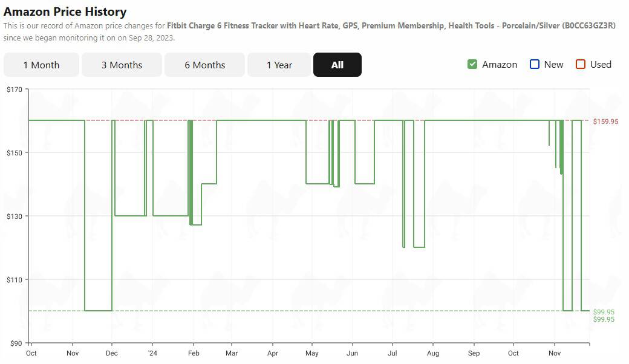Viewport: 629px width, 364px height.
Task: Enable the New price checkbox
Action: [x=535, y=64]
